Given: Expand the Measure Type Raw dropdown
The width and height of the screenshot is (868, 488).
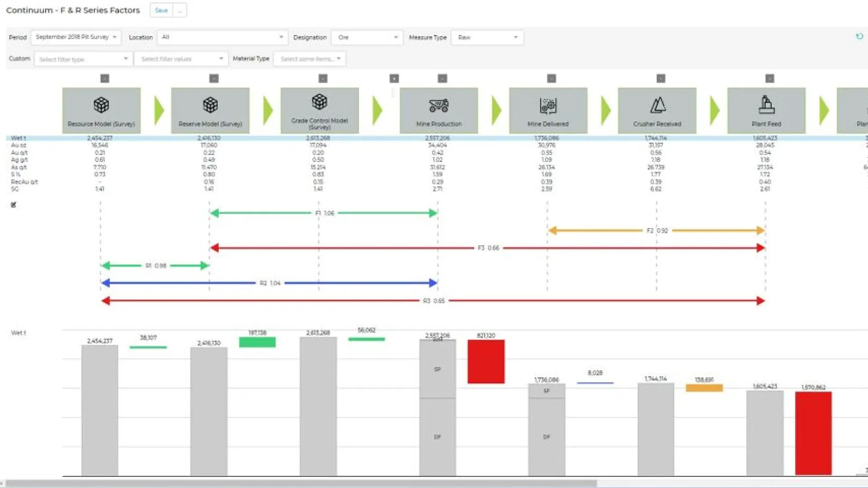Looking at the screenshot, I should (487, 38).
